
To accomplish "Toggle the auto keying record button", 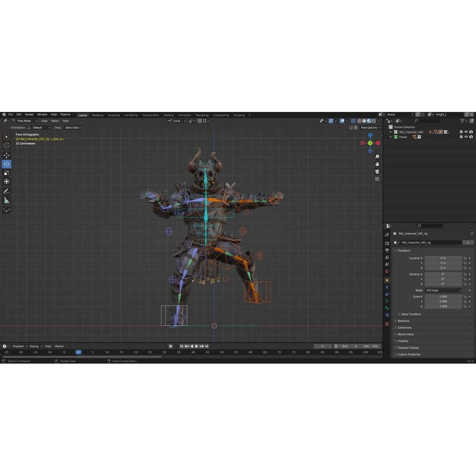I will coord(171,346).
